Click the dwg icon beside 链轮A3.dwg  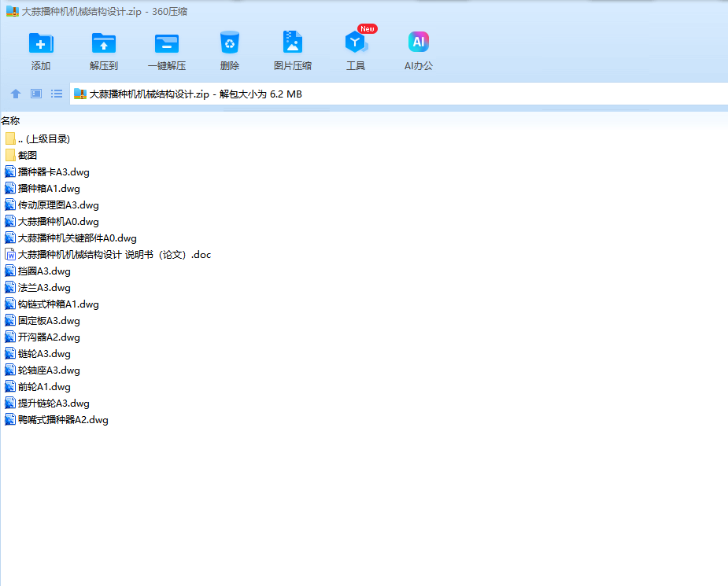[10, 353]
